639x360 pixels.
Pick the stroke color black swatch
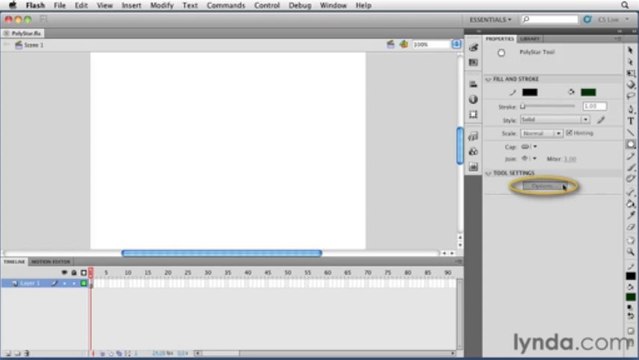pyautogui.click(x=530, y=93)
